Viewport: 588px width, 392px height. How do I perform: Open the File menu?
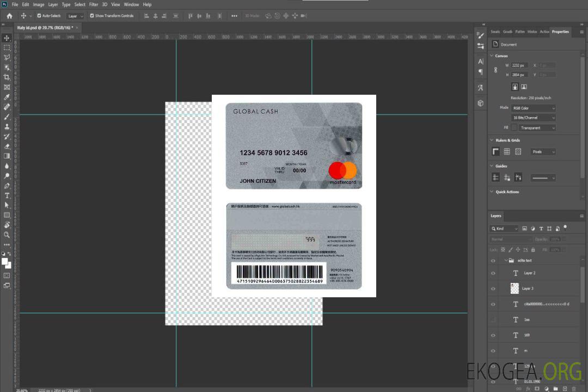click(15, 4)
